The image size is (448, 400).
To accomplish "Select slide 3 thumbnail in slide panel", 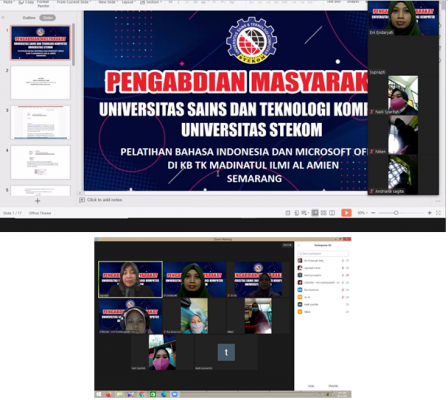I will tap(40, 122).
